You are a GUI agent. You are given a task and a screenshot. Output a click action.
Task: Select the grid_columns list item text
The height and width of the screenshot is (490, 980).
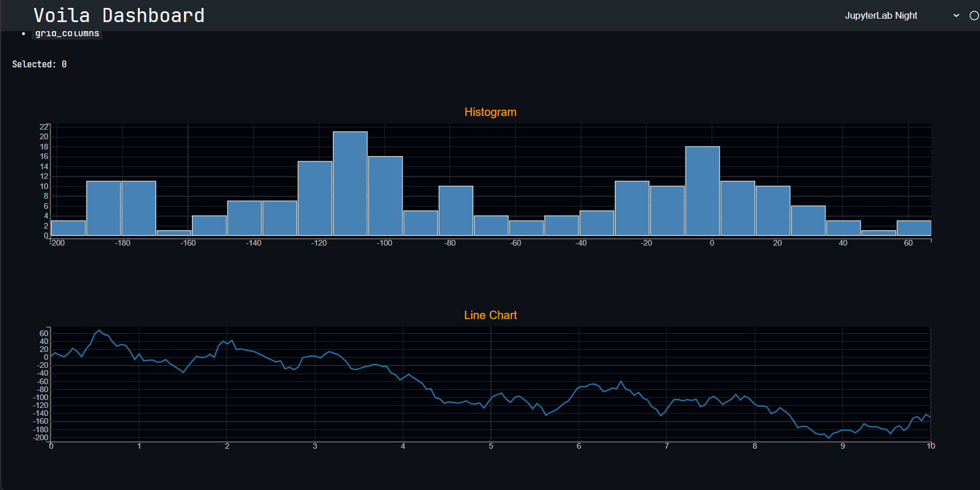(x=67, y=33)
